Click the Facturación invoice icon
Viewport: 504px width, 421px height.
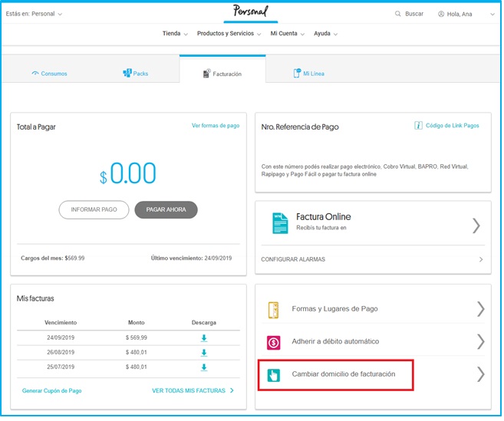(x=207, y=74)
